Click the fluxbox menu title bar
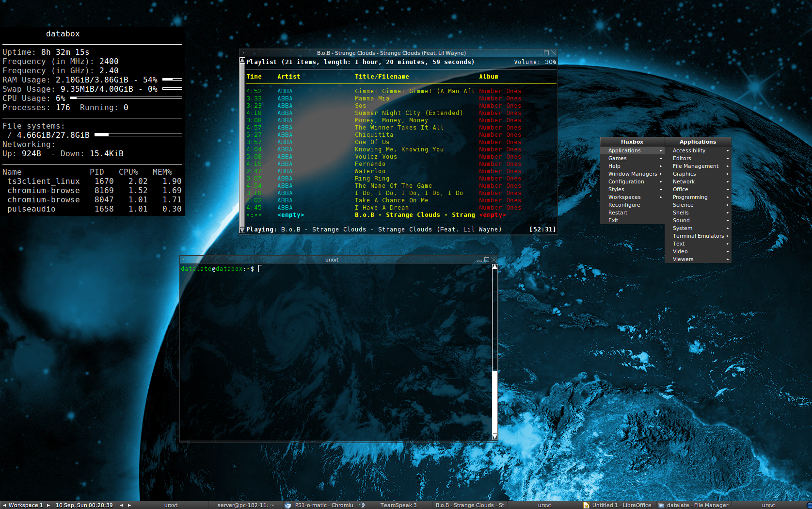 click(x=632, y=142)
